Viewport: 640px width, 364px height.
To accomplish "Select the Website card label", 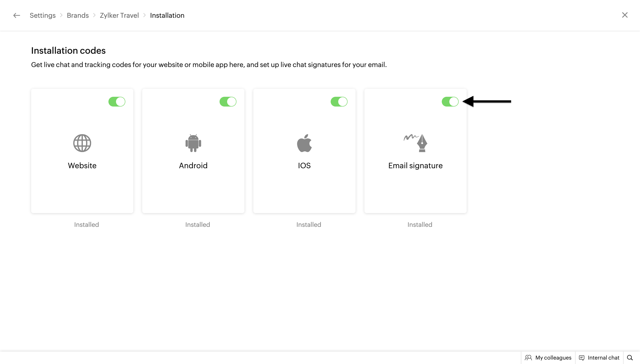I will tap(82, 166).
